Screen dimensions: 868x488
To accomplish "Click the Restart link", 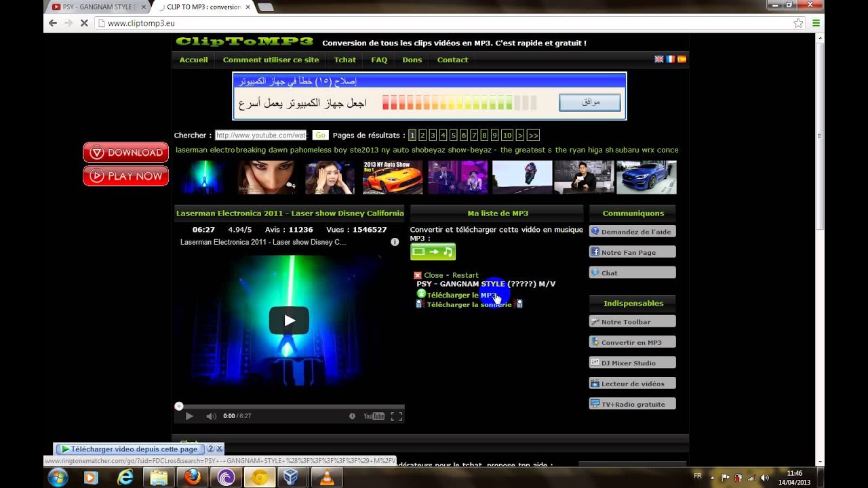I will 465,275.
